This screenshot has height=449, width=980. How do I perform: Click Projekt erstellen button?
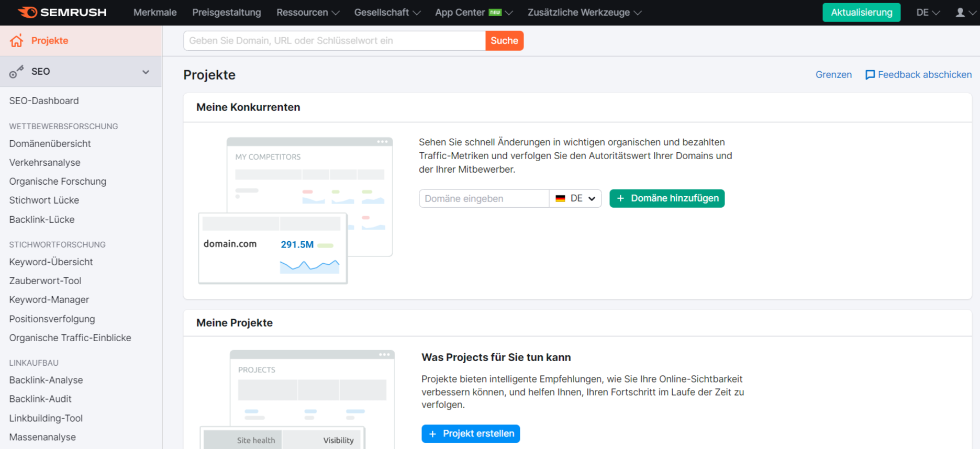[x=471, y=434]
